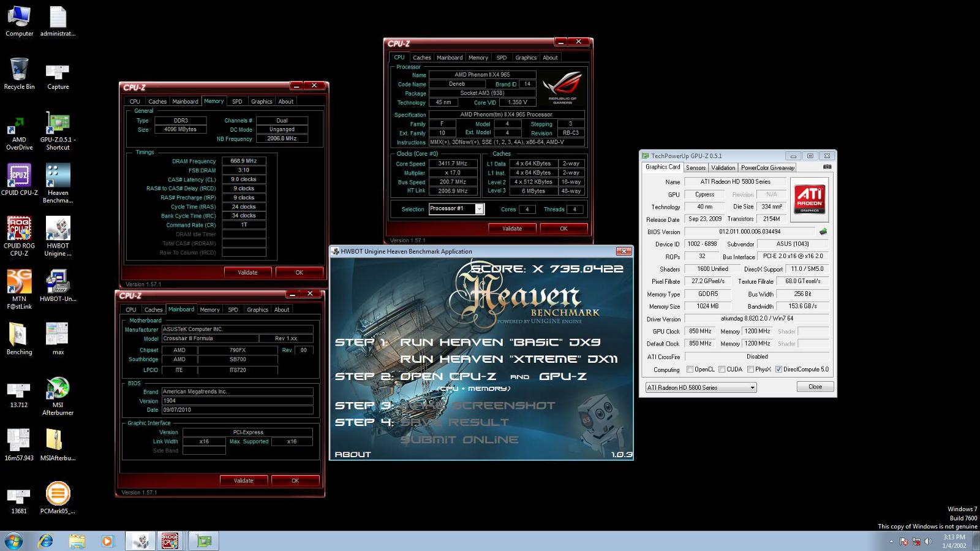This screenshot has height=551, width=980.
Task: Switch to the GPU-Z taskbar button
Action: point(204,541)
